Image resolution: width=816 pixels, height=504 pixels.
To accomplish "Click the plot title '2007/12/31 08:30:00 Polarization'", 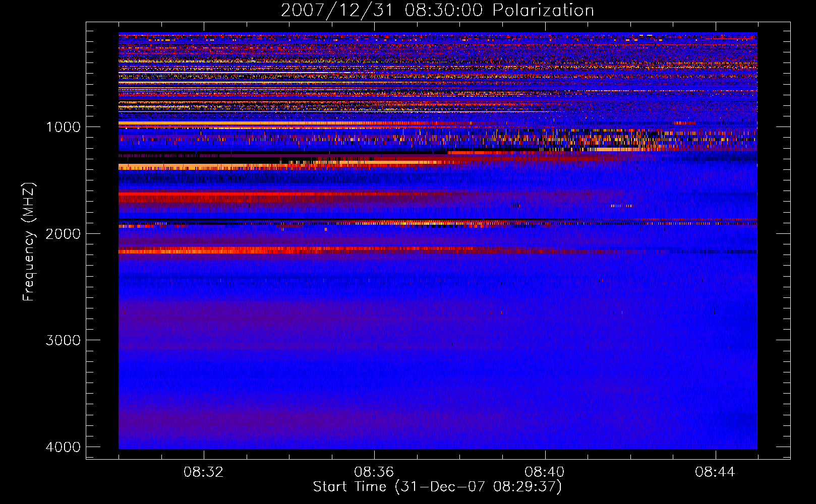I will tap(437, 11).
